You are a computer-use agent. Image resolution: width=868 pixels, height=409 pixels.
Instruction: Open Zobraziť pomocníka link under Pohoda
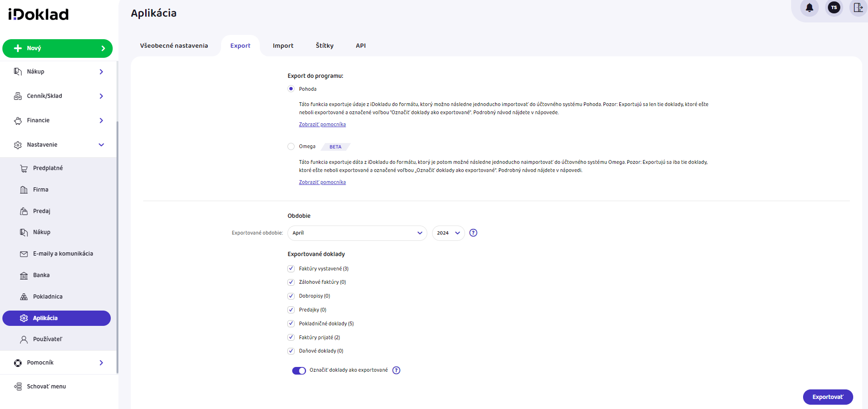pyautogui.click(x=322, y=124)
